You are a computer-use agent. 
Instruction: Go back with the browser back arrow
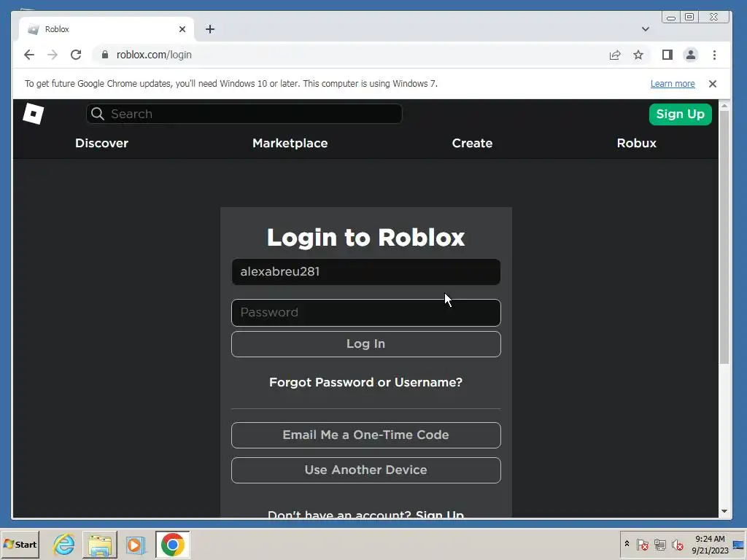point(29,55)
